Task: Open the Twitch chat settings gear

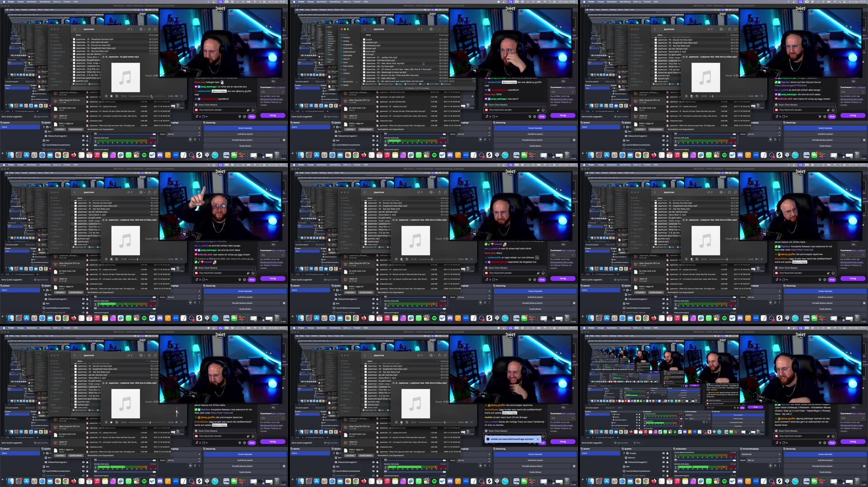Action: tap(245, 117)
